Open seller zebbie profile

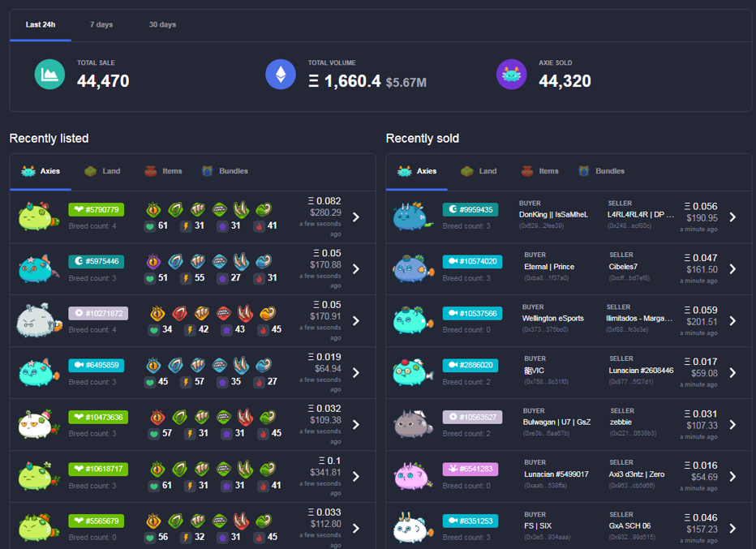pyautogui.click(x=621, y=422)
